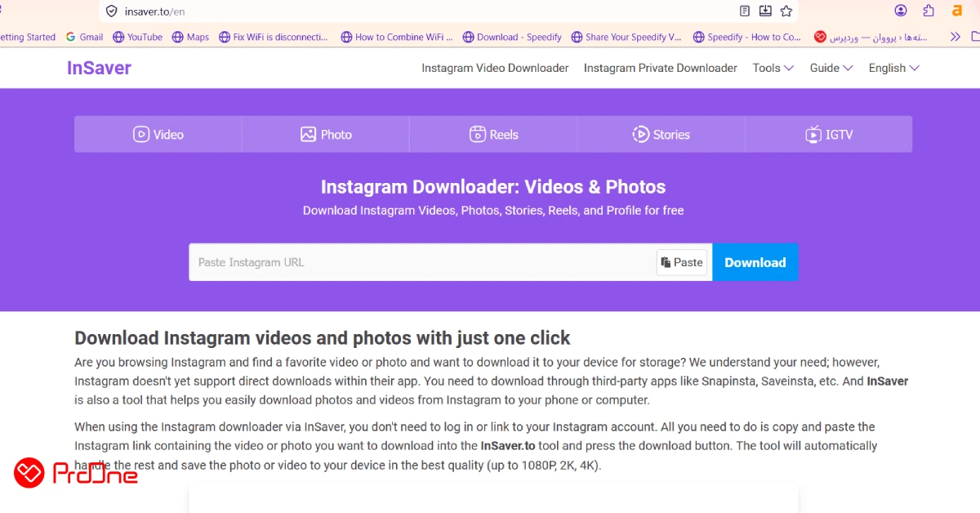This screenshot has height=513, width=980.
Task: Show more bookmarks with double chevron
Action: point(955,37)
